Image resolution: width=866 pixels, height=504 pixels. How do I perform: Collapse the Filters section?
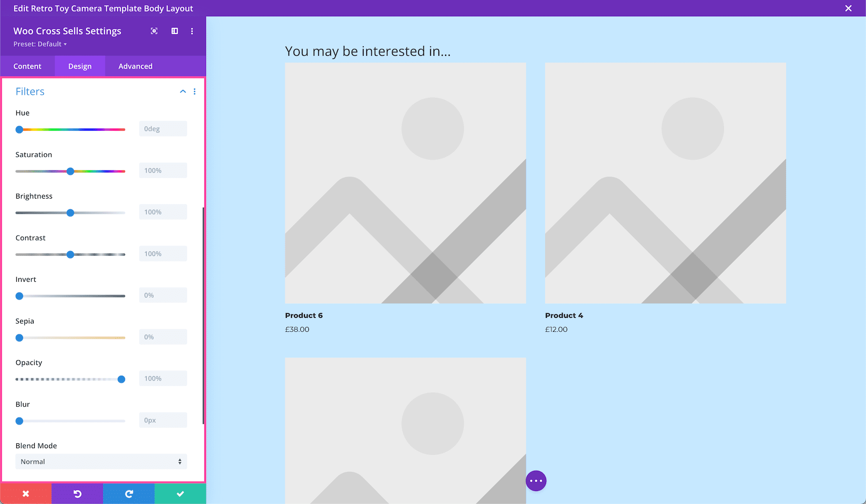click(182, 91)
